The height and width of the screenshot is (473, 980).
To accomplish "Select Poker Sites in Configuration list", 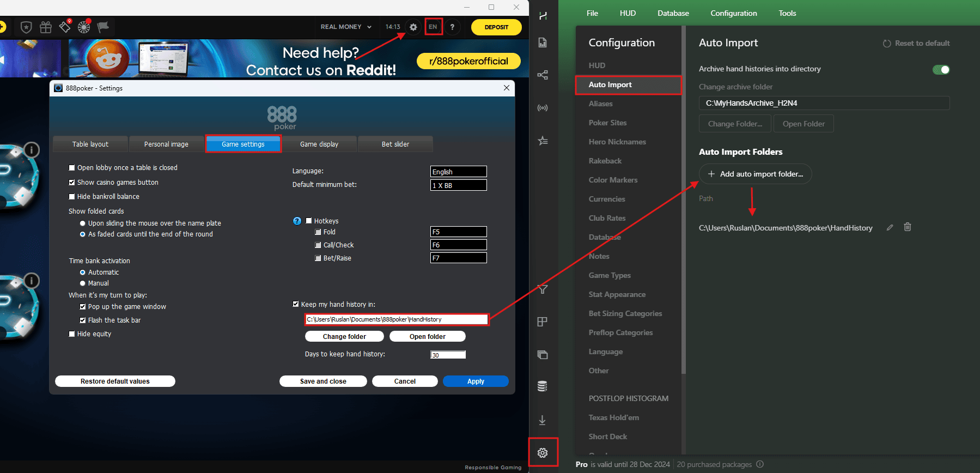I will tap(607, 123).
